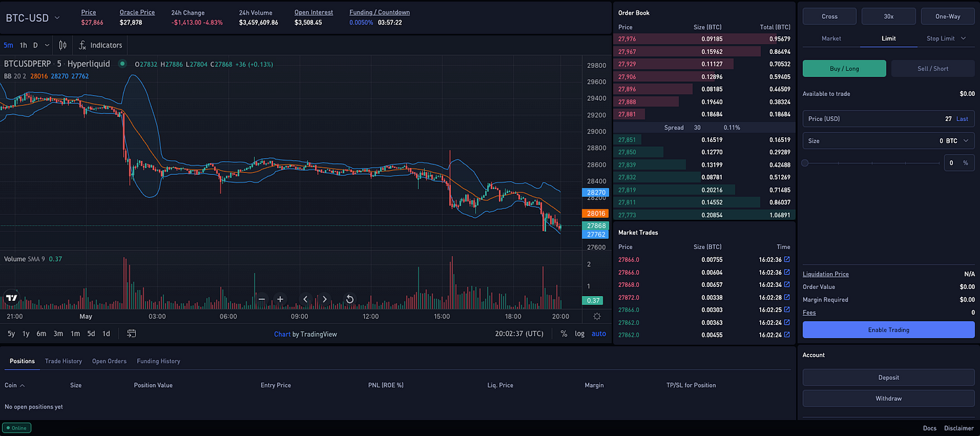980x436 pixels.
Task: Click the Fees link
Action: (809, 313)
